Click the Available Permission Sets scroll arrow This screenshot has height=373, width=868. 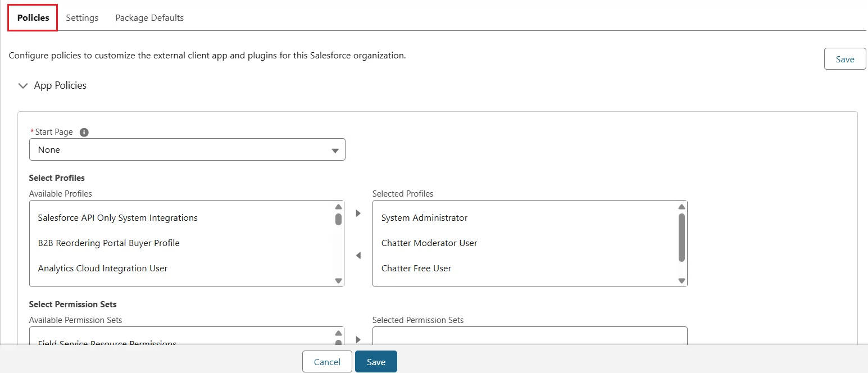click(338, 333)
